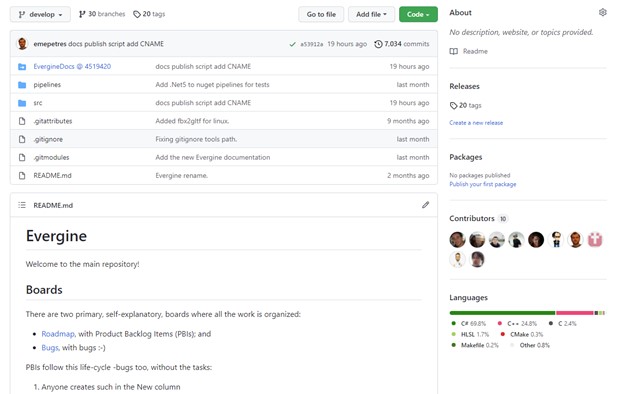Screen dimensions: 624x394
Task: Open the Packages heading link
Action: coord(466,157)
